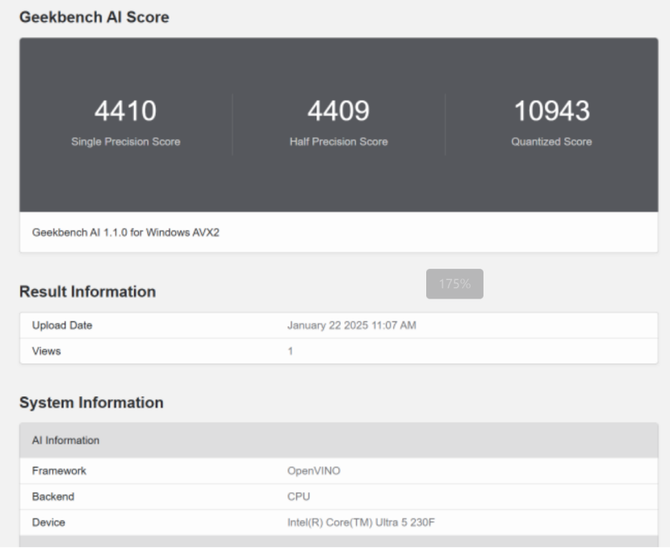Select the Views count value 1
Image resolution: width=670 pixels, height=548 pixels.
pyautogui.click(x=290, y=351)
